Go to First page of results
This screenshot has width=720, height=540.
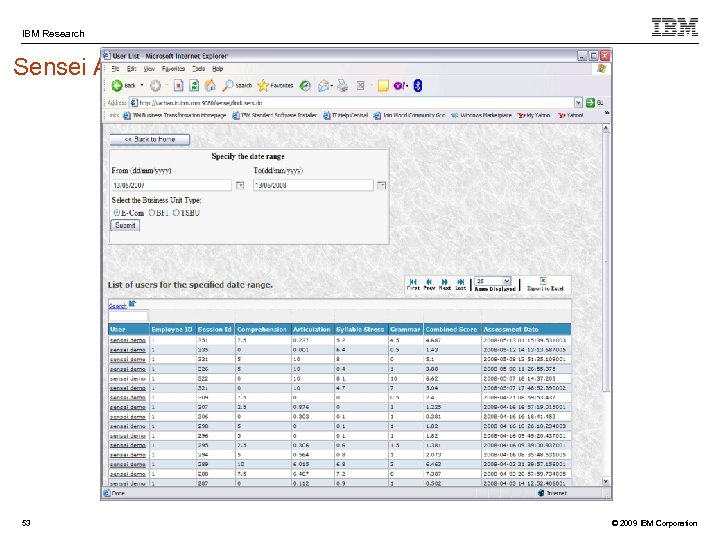coord(413,284)
